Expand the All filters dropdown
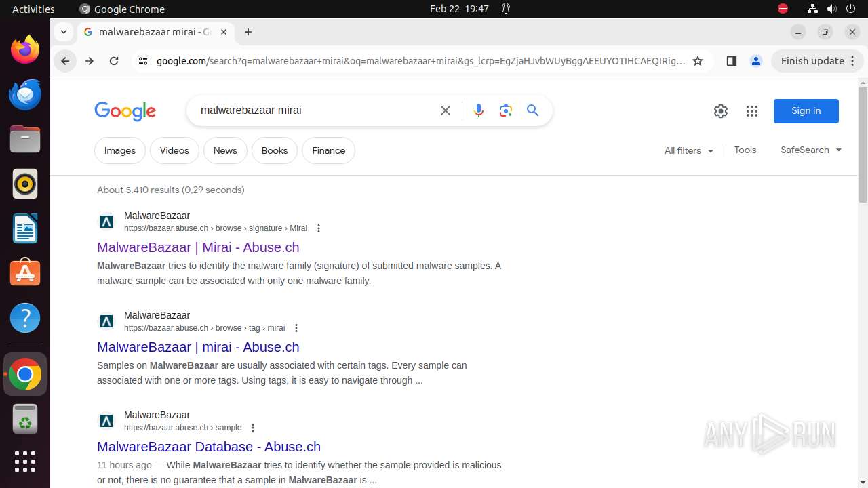The width and height of the screenshot is (868, 488). coord(689,150)
